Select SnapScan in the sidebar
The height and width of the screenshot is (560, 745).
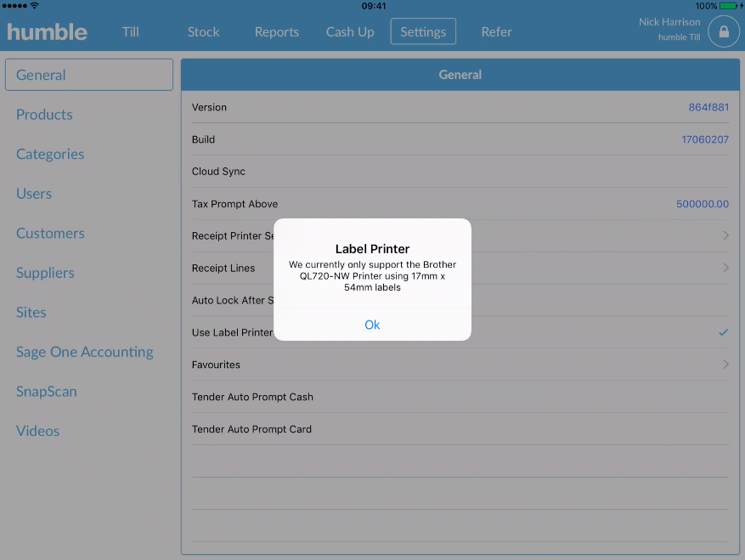[46, 392]
